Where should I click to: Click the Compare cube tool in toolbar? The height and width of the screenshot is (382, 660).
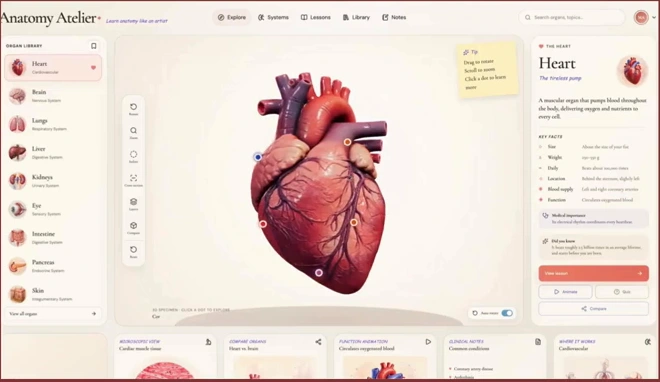(x=133, y=228)
